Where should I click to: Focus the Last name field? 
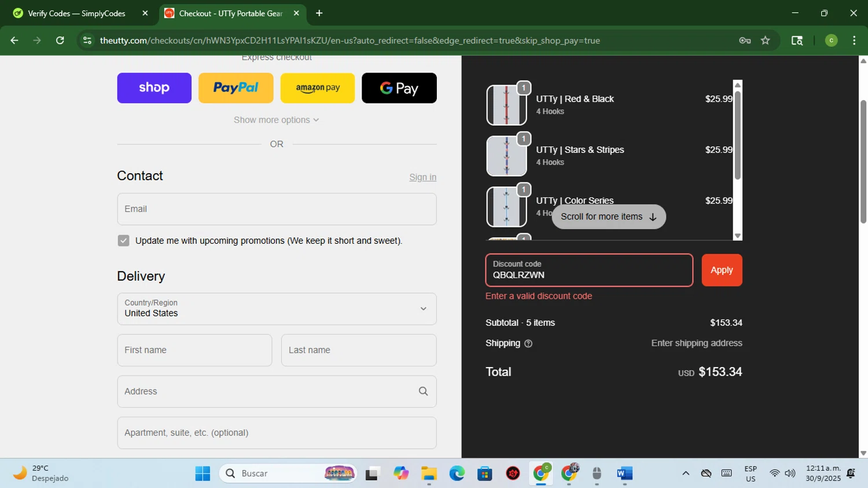(x=359, y=350)
